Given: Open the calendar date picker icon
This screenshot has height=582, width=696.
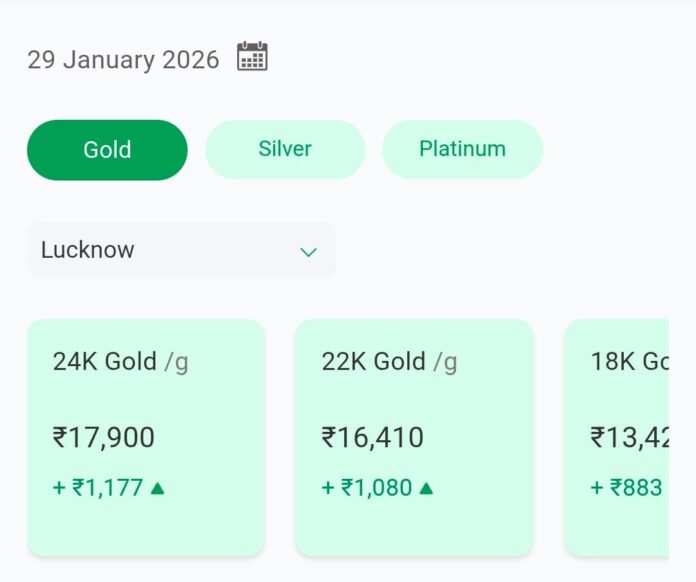Looking at the screenshot, I should 252,57.
